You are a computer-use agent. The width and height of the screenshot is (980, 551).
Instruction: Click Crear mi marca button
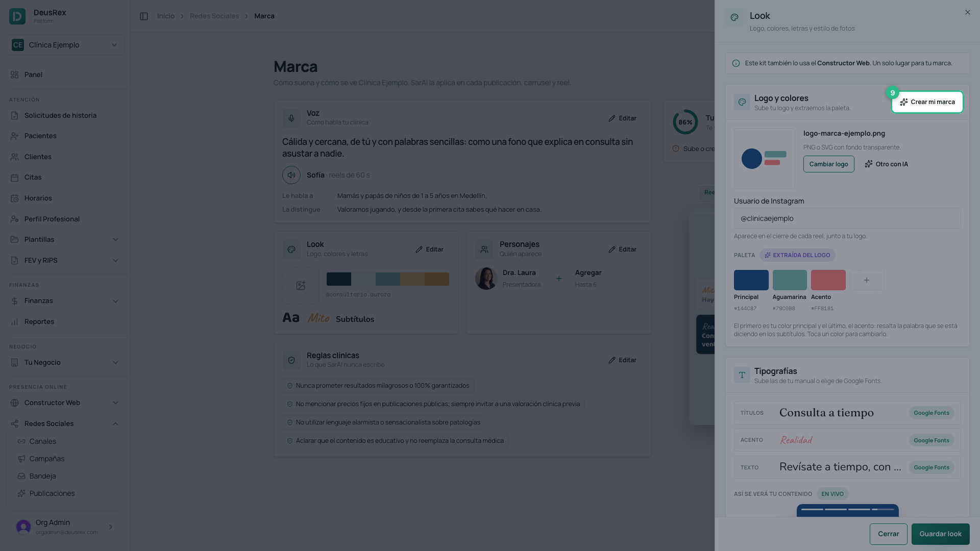[927, 102]
